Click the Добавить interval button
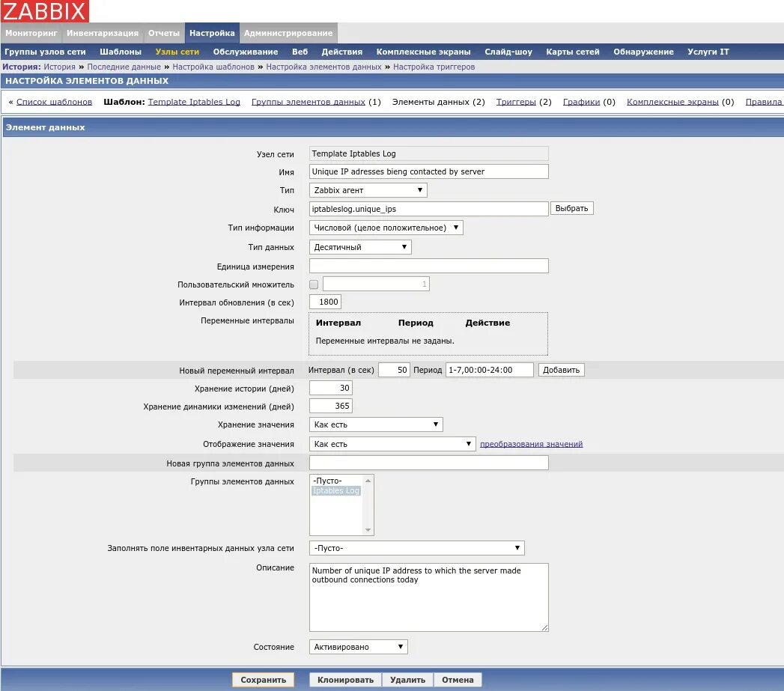 pos(562,370)
